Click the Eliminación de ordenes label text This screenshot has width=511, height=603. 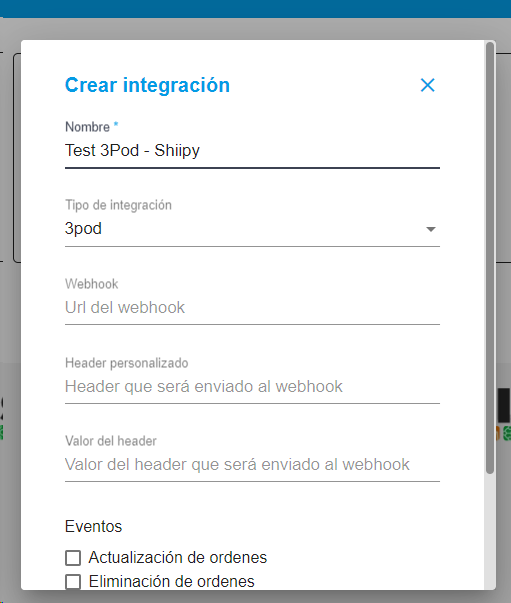click(171, 581)
